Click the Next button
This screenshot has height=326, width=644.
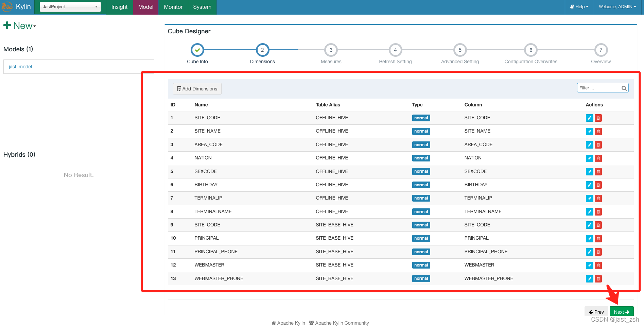pos(621,312)
